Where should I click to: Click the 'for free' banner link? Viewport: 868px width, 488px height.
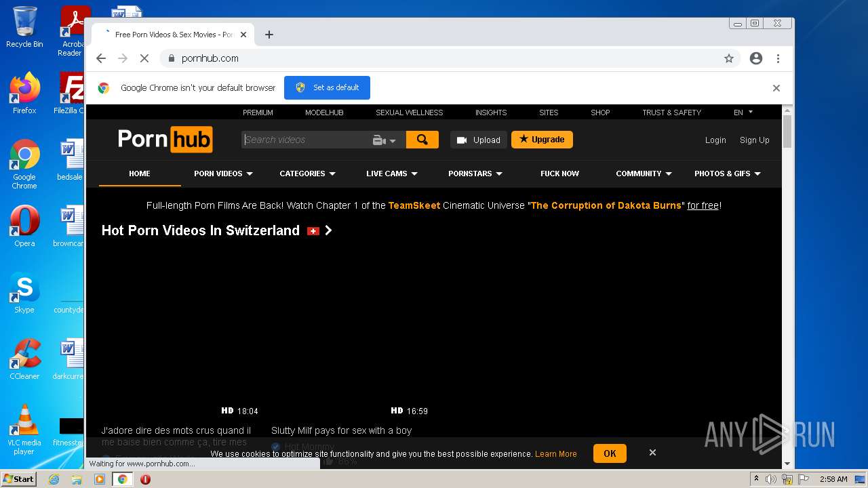[703, 205]
